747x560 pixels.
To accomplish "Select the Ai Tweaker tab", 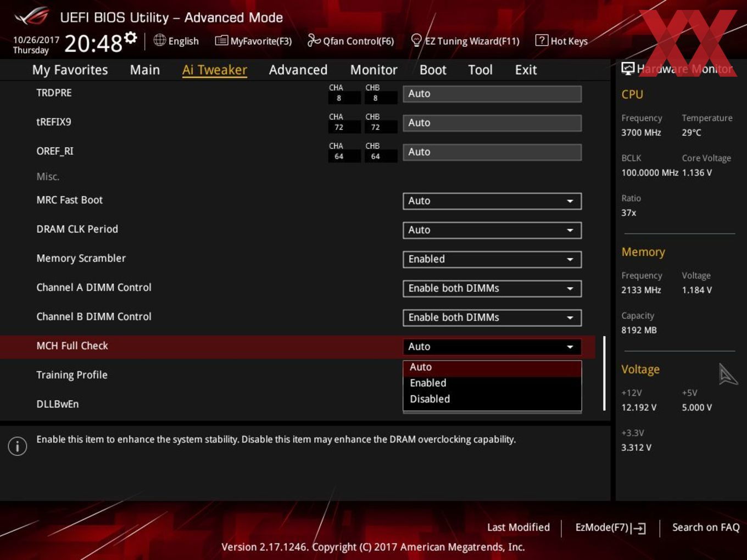I will click(x=215, y=70).
